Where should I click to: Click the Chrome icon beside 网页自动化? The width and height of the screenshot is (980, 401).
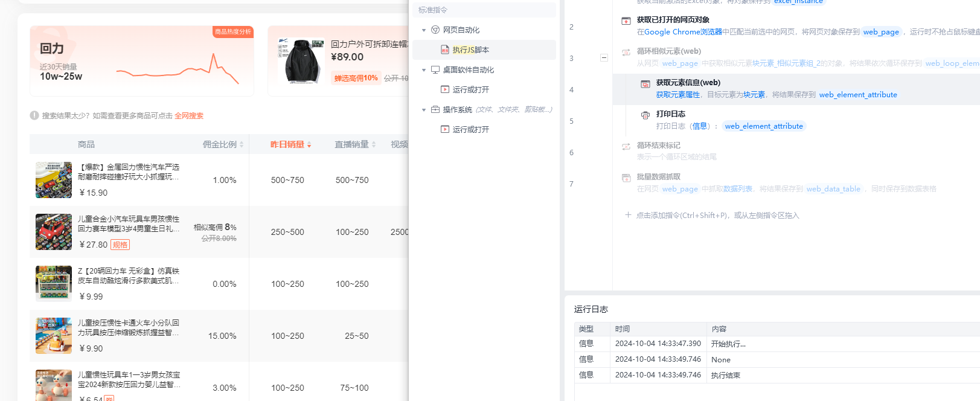(435, 30)
